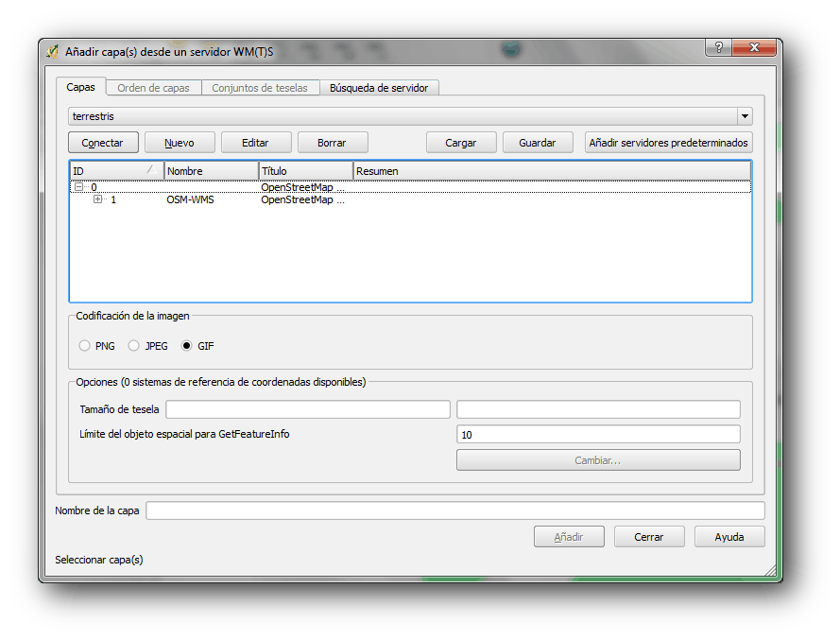840x640 pixels.
Task: Click Añadir servidores predeterminados button
Action: (x=668, y=143)
